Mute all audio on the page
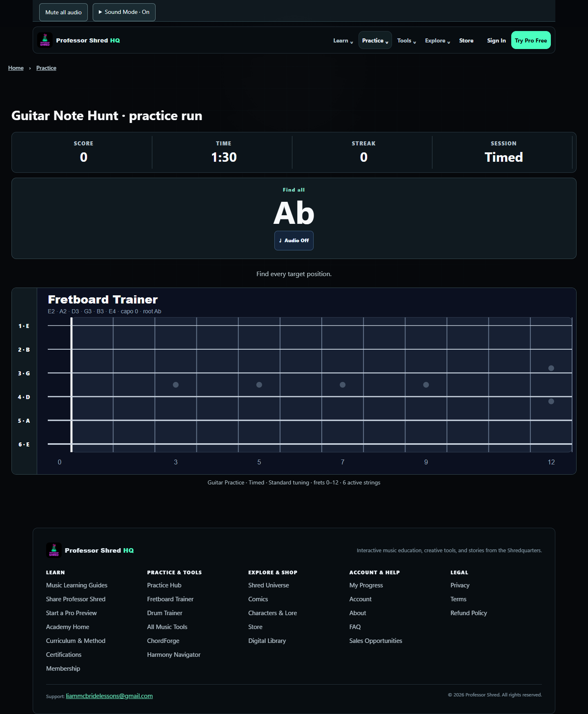 [x=63, y=12]
